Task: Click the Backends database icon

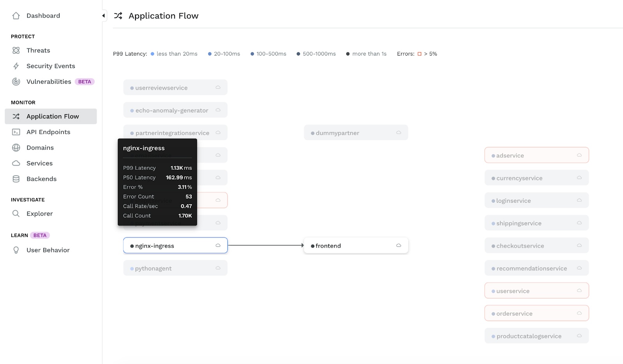Action: pyautogui.click(x=16, y=179)
